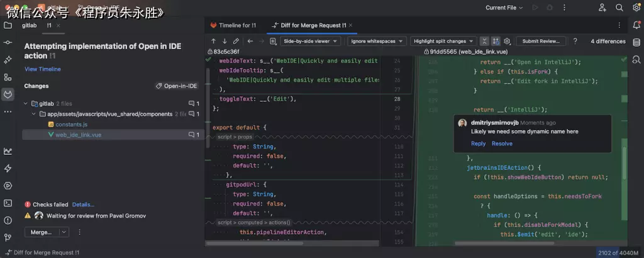Viewport: 644px width, 258px height.
Task: Toggle synchronize scrolling in diff toolbar
Action: (x=496, y=41)
